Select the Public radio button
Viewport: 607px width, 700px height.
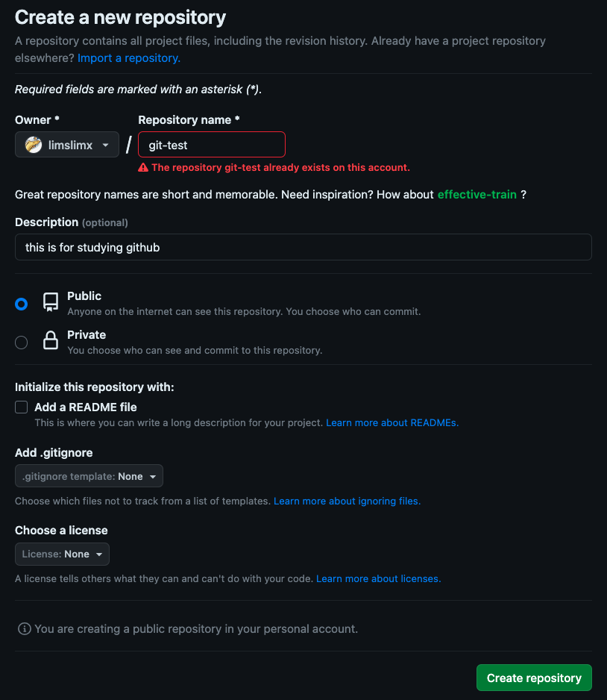click(x=21, y=303)
